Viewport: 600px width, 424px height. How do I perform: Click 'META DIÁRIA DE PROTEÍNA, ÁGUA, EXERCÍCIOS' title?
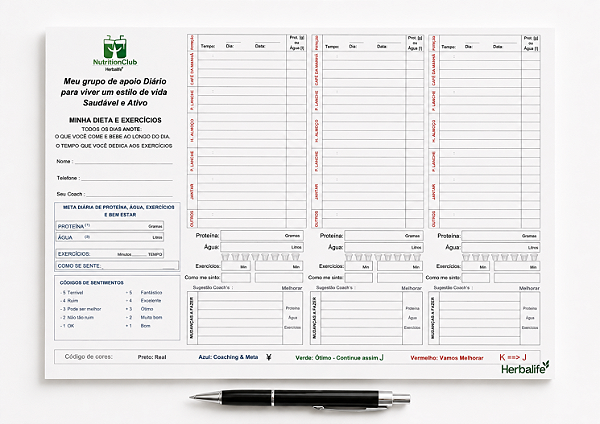pyautogui.click(x=119, y=207)
